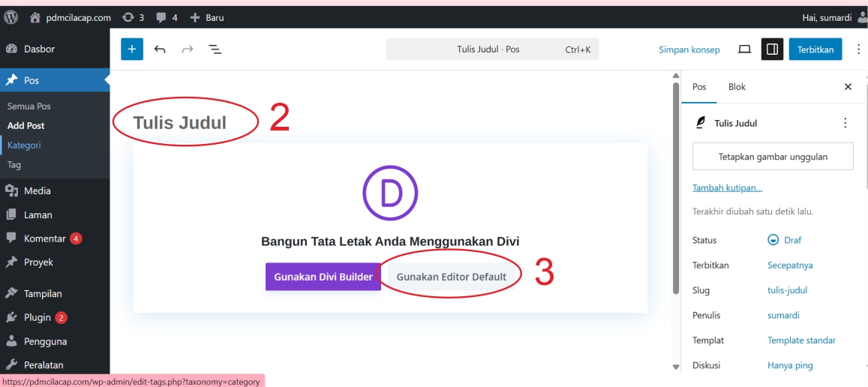This screenshot has width=868, height=387.
Task: Go to Kategori submenu link
Action: [x=24, y=145]
